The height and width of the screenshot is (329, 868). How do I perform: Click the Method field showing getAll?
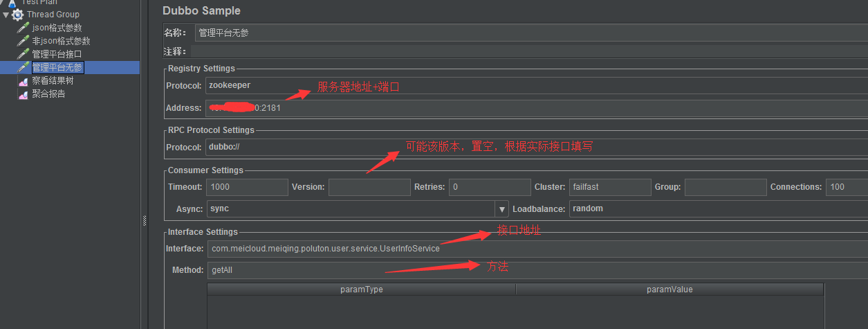[x=537, y=270]
